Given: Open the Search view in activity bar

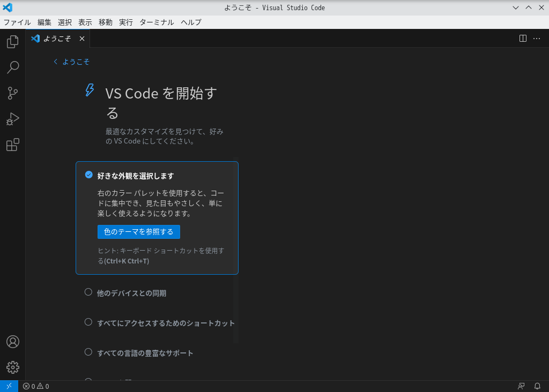Looking at the screenshot, I should click(x=13, y=67).
